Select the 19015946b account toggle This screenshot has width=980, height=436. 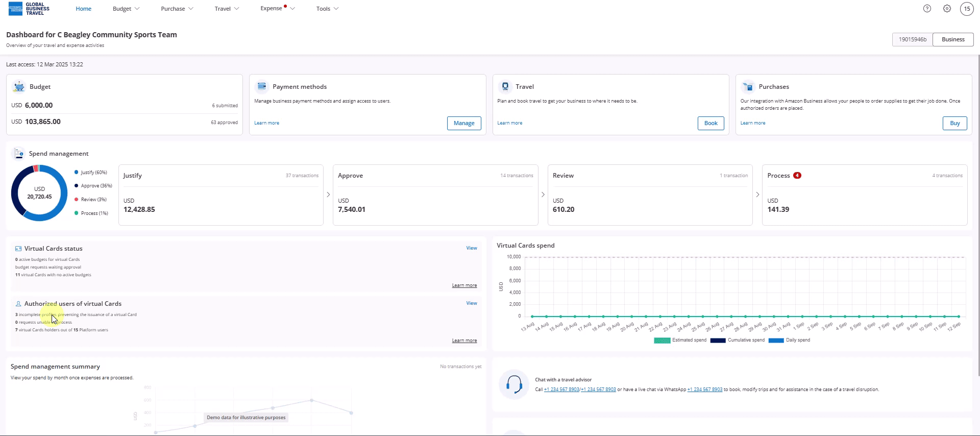[913, 39]
